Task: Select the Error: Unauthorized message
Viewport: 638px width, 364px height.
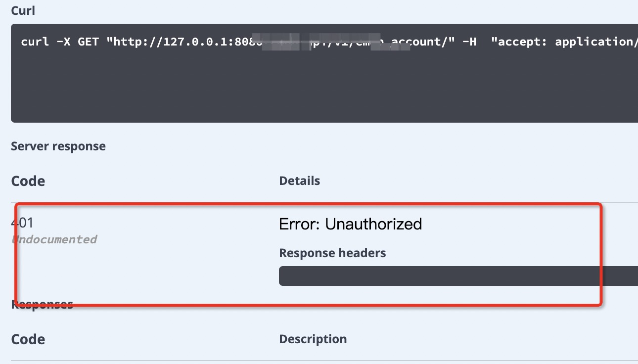Action: point(351,224)
